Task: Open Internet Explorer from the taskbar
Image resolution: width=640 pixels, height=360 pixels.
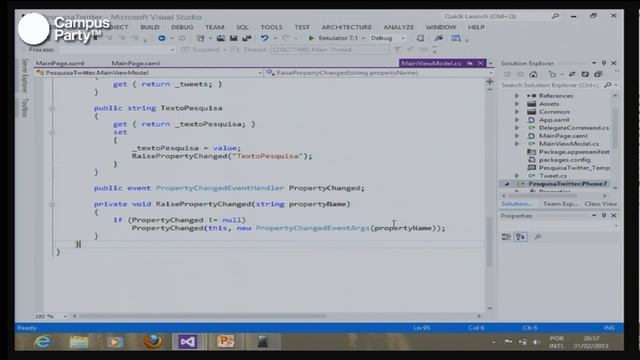Action: (42, 342)
